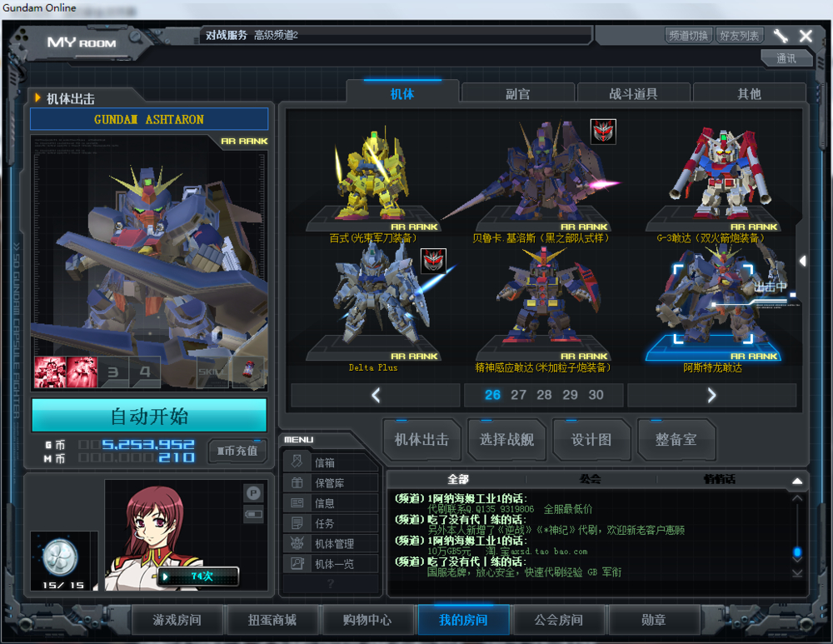Select the 贝鲁卡.基洛斯 unit
The height and width of the screenshot is (644, 833).
point(542,182)
